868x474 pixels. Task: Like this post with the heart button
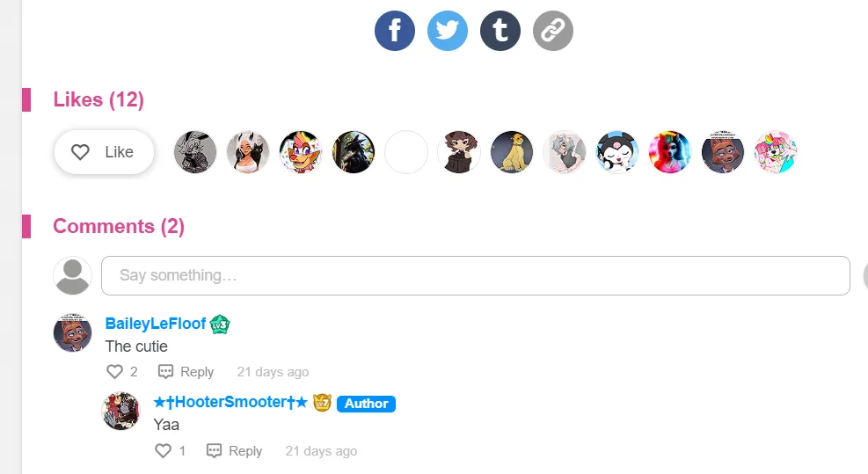coord(104,152)
